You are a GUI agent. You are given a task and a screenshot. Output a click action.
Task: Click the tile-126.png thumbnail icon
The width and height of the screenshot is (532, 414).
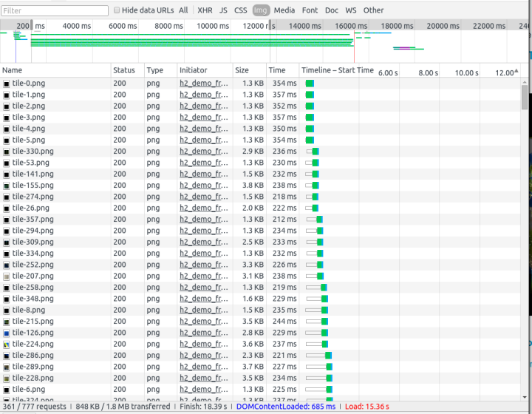coord(7,333)
